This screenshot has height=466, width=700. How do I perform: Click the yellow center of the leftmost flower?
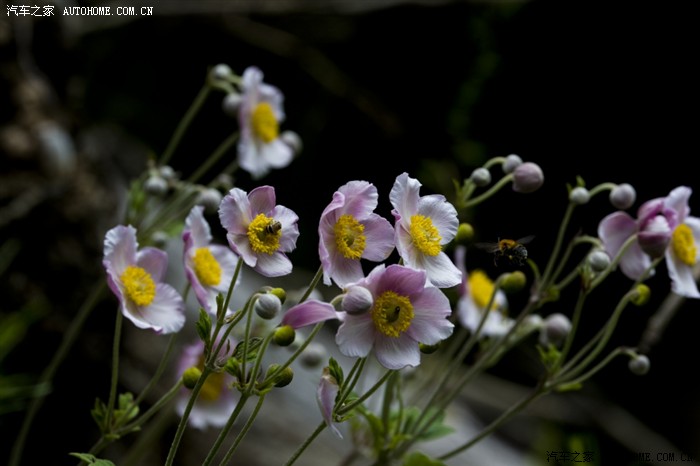point(138,286)
